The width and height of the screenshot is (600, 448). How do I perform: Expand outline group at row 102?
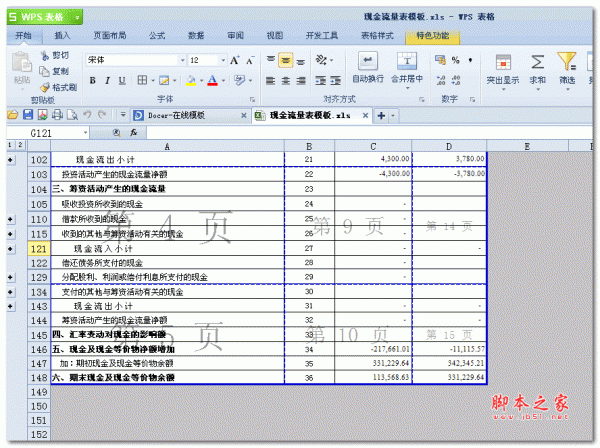(x=11, y=160)
